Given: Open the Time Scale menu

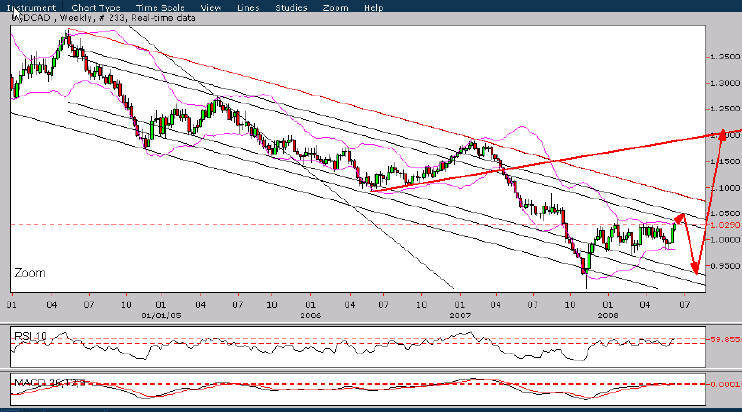Looking at the screenshot, I should click(x=160, y=8).
